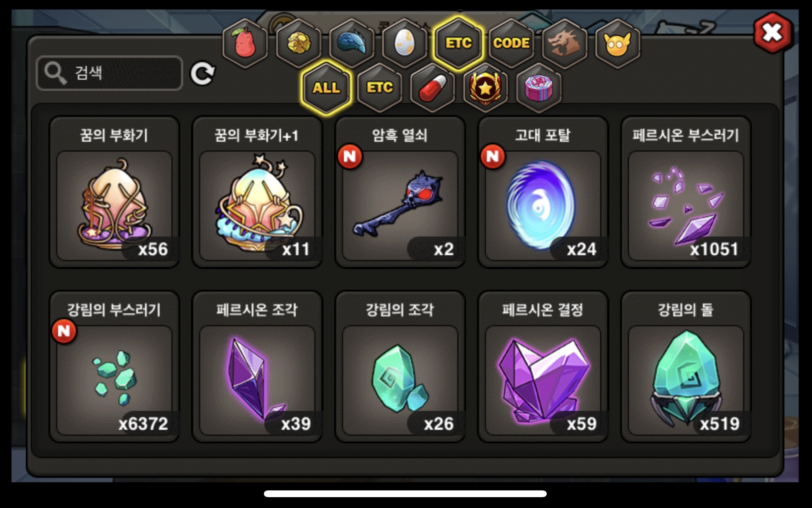Select the 꿈의 부화기 egg item x56

[x=114, y=192]
